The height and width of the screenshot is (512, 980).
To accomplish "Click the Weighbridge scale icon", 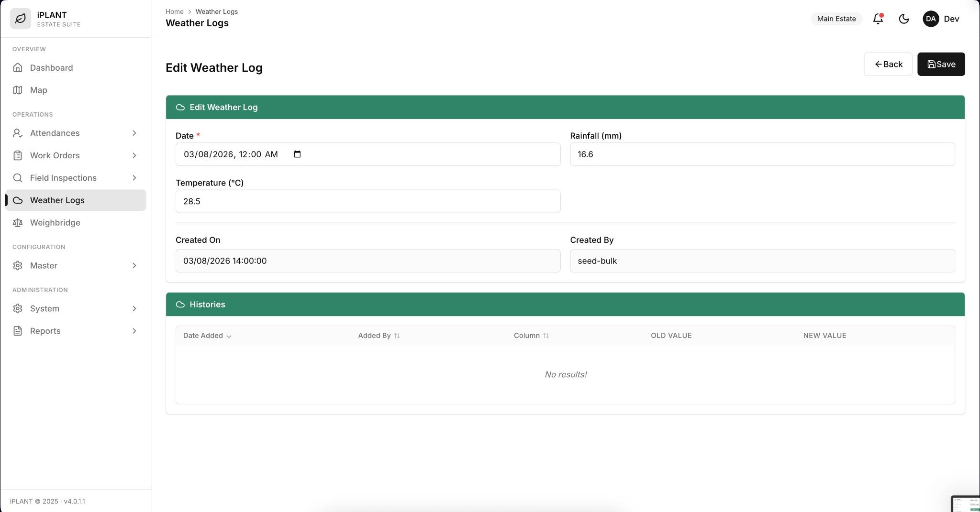I will (18, 223).
